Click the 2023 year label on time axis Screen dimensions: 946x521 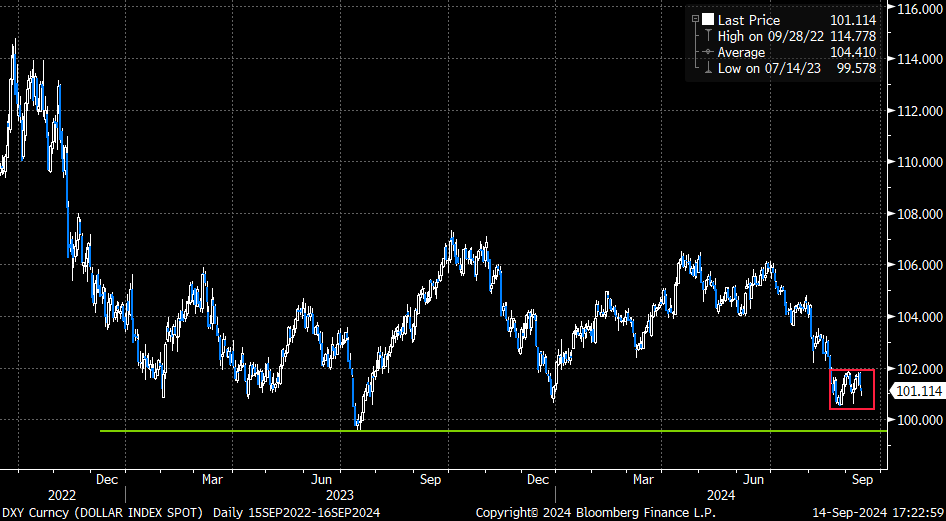tap(340, 495)
